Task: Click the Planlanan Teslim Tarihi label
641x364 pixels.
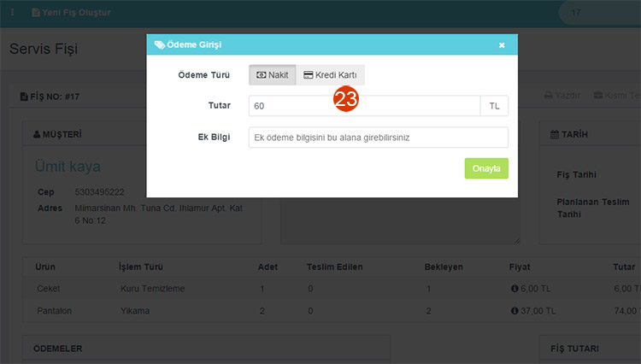Action: click(x=593, y=208)
